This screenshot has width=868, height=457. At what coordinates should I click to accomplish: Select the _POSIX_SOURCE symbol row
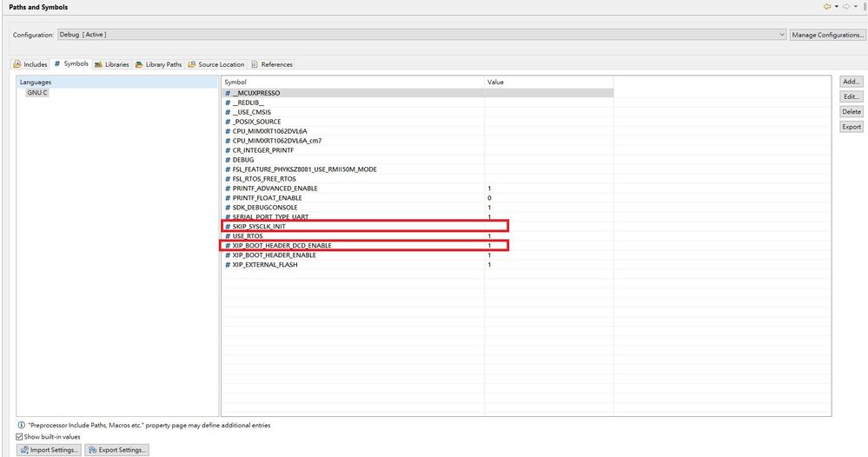[x=417, y=122]
